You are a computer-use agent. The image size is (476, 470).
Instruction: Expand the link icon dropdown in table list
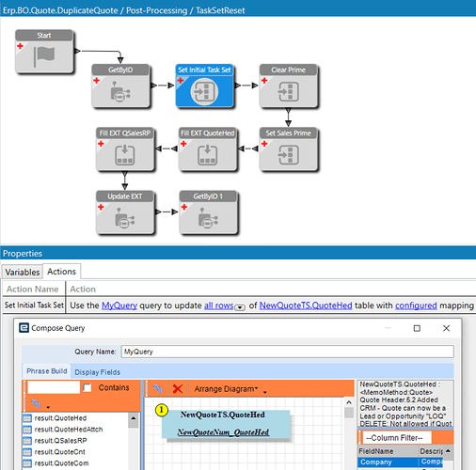coord(48,407)
